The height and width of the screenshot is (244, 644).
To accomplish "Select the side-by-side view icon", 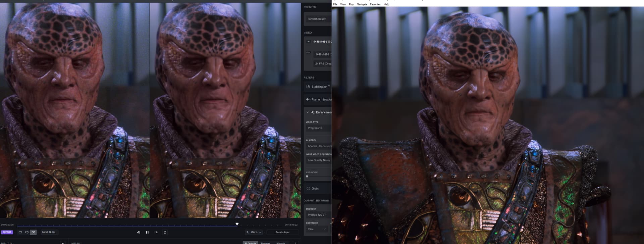I will tap(33, 232).
